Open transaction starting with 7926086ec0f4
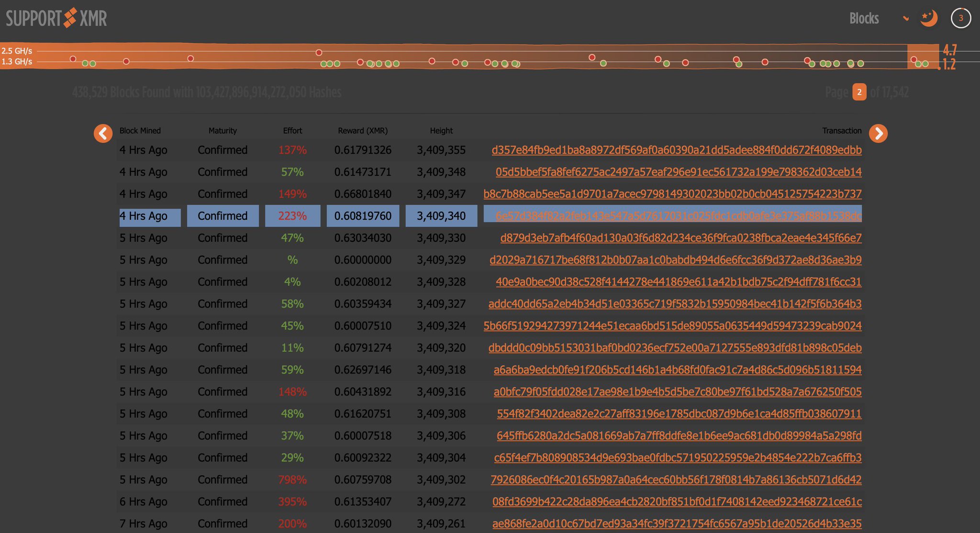This screenshot has height=533, width=980. coord(676,479)
